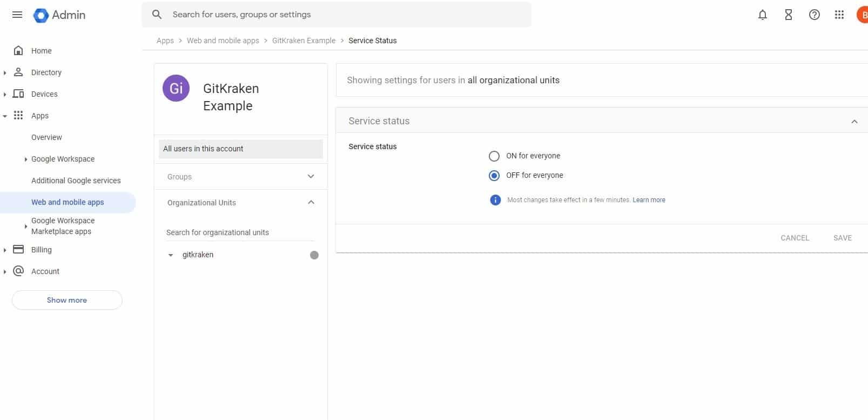Viewport: 868px width, 420px height.
Task: Focus the Search for organizational units field
Action: coord(240,232)
